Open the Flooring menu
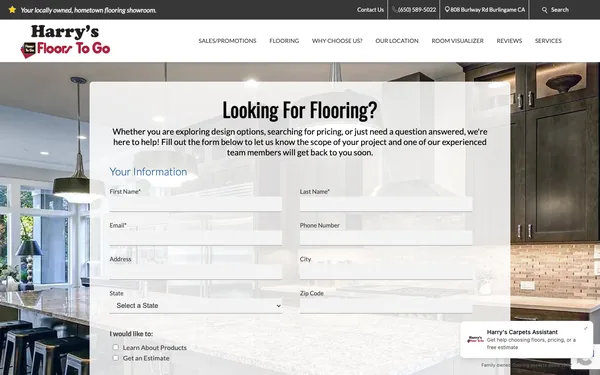This screenshot has height=375, width=600. tap(284, 41)
